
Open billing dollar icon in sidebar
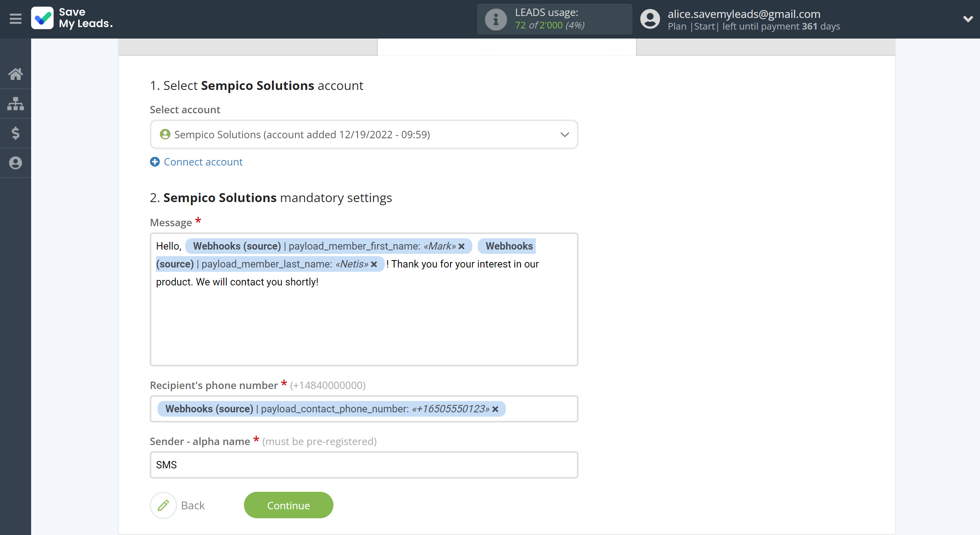16,133
